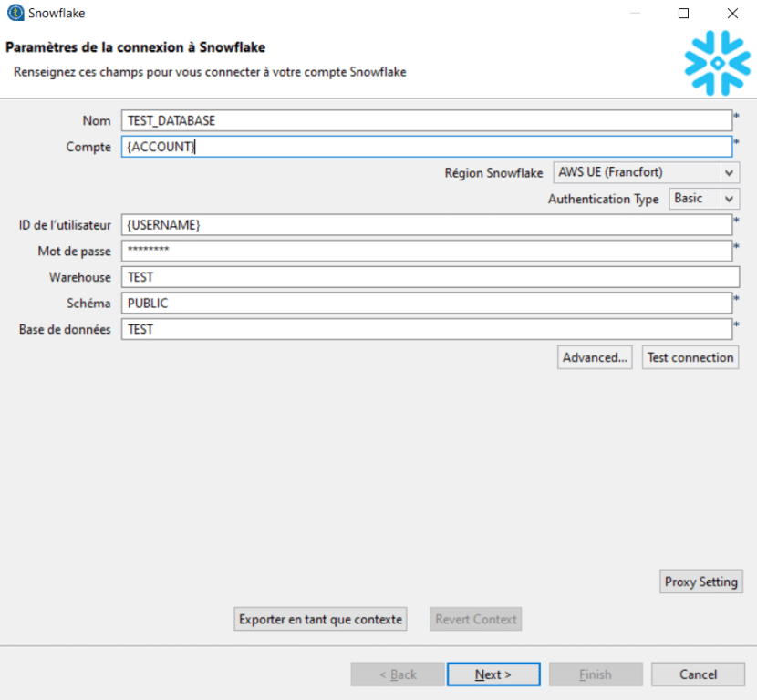Click the Schéma field containing PUBLIC
This screenshot has height=700, width=757.
coord(427,303)
